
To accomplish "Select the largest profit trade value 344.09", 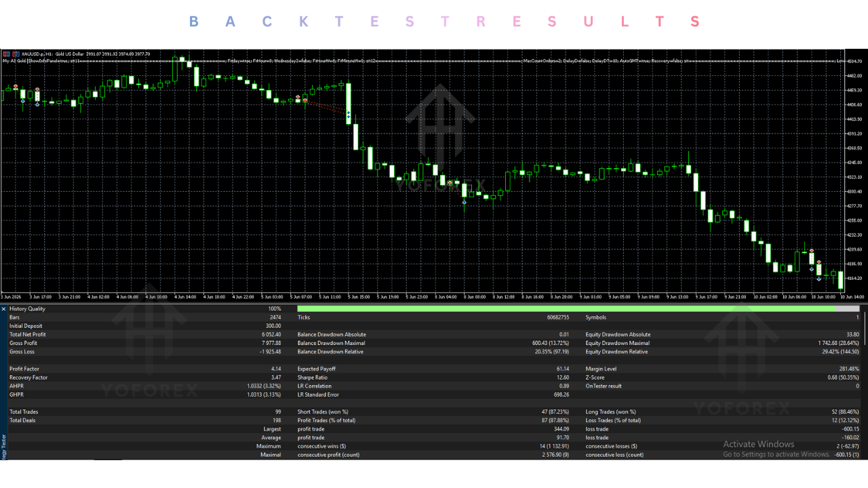I will tap(562, 429).
